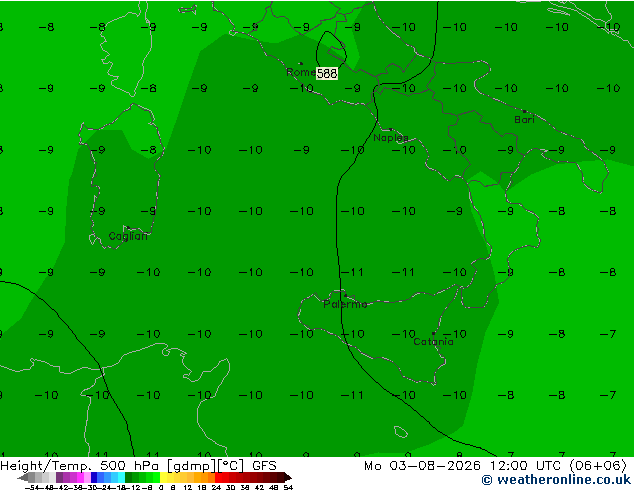This screenshot has width=634, height=490.
Task: Click the 588 height contour label
Action: point(327,73)
